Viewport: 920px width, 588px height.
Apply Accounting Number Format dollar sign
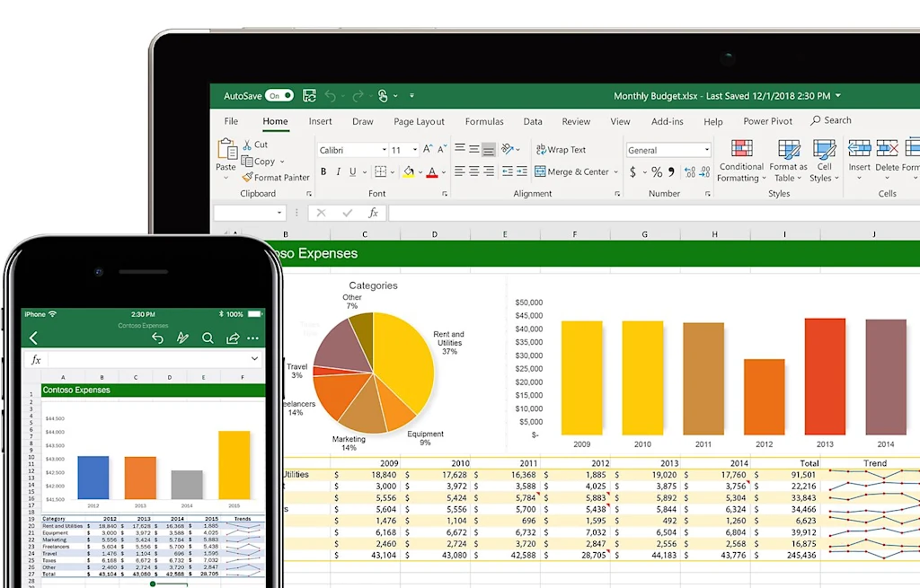[x=632, y=171]
